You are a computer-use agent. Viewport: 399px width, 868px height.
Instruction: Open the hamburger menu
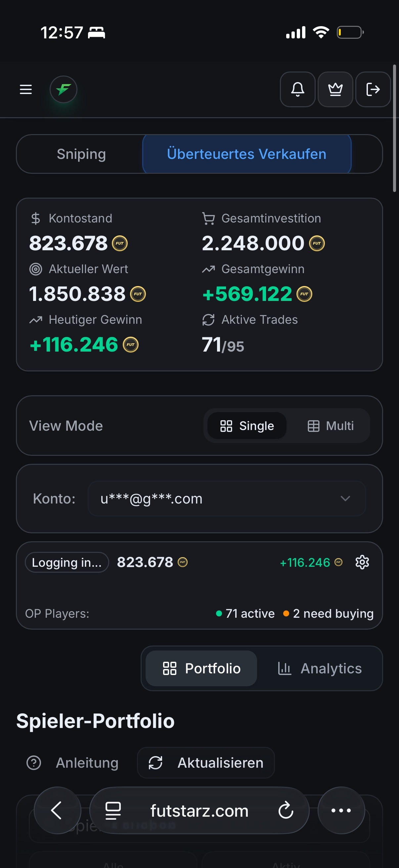point(25,89)
